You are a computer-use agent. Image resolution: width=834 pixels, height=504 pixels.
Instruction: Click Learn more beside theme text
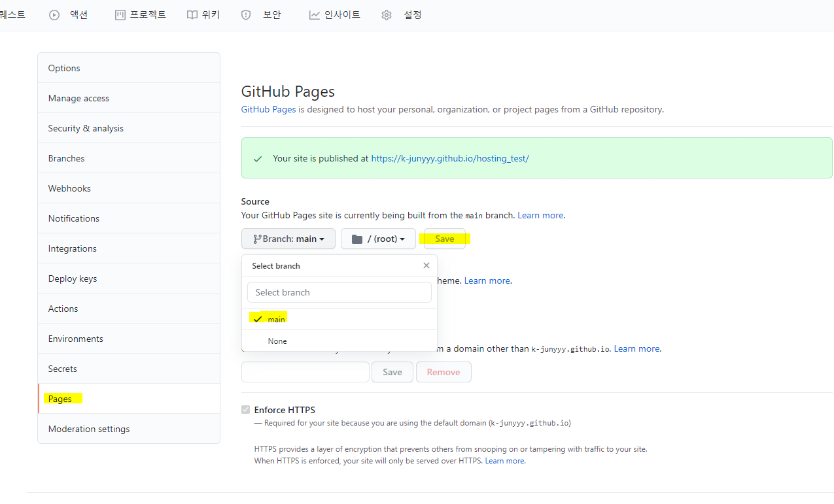487,280
